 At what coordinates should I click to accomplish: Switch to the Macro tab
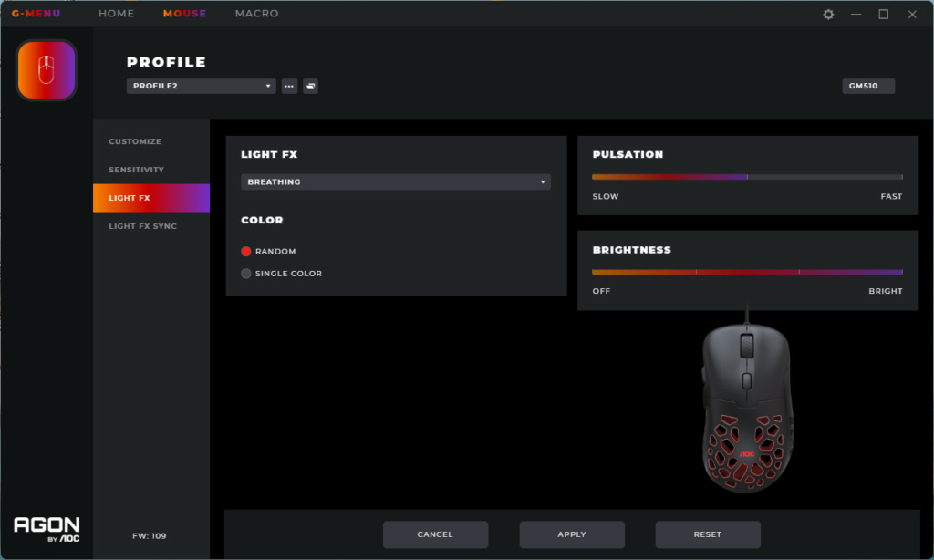tap(256, 14)
